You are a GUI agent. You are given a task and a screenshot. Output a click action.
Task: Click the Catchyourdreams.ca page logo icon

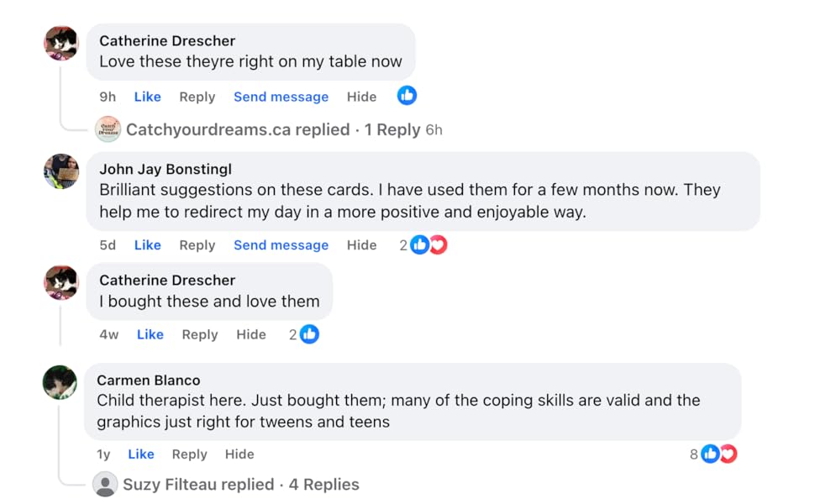(x=108, y=129)
